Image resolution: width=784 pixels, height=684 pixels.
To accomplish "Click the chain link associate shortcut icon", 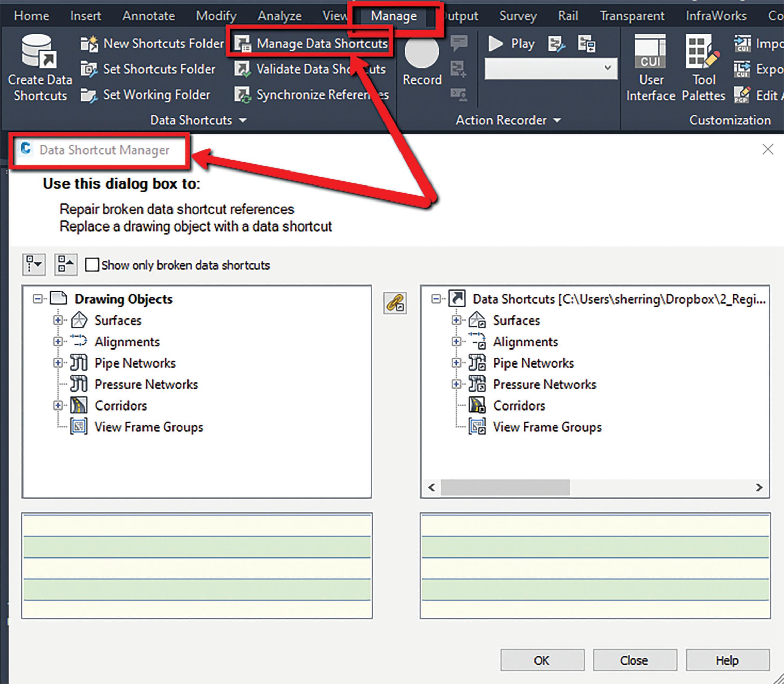I will (395, 303).
